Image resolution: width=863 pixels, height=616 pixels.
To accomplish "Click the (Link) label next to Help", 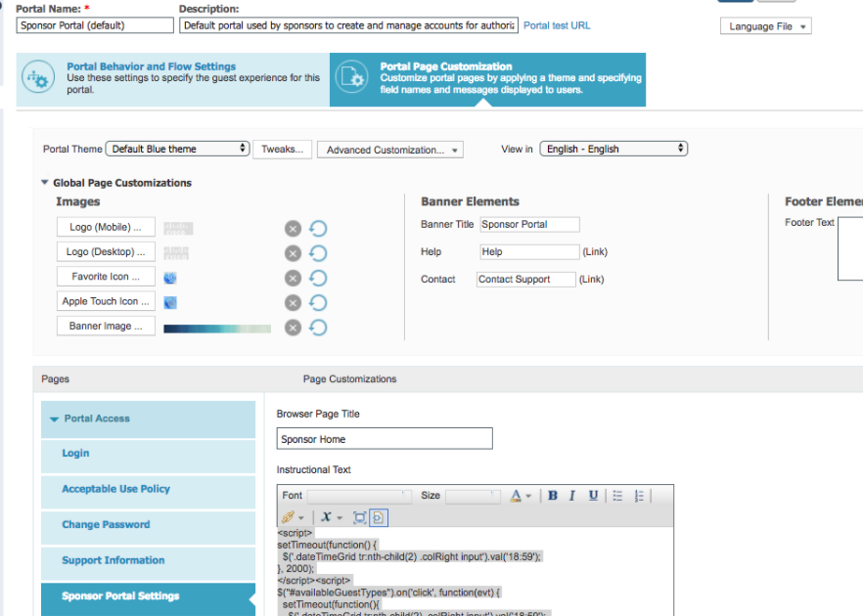I will click(595, 251).
